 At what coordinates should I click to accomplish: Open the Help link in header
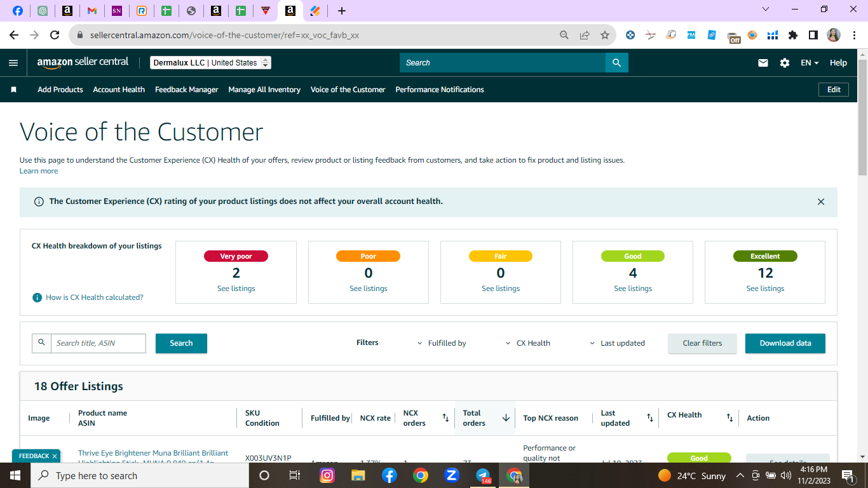[x=838, y=63]
